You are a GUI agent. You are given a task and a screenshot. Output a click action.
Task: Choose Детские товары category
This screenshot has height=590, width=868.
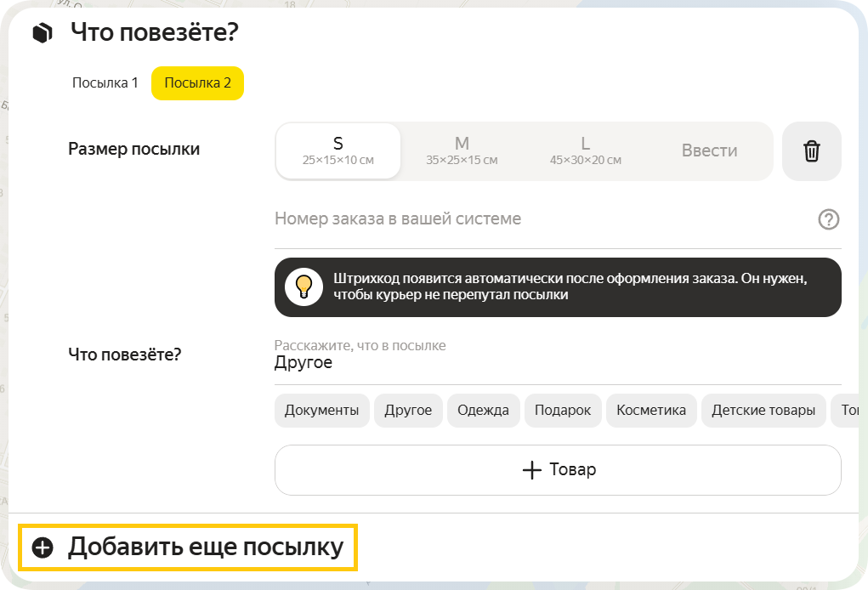click(763, 410)
